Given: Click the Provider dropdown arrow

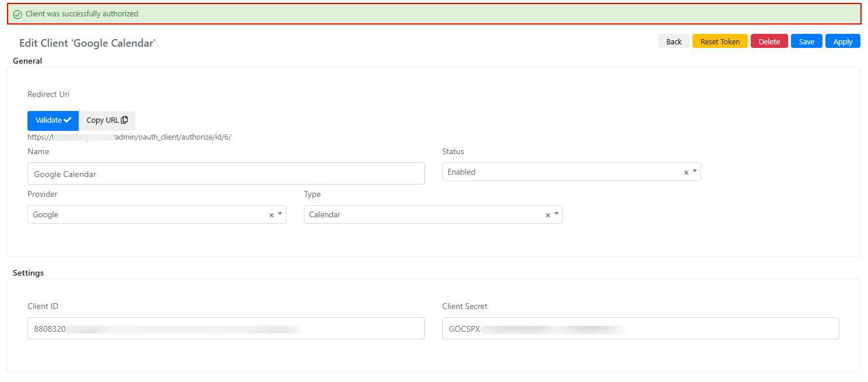Looking at the screenshot, I should (280, 214).
